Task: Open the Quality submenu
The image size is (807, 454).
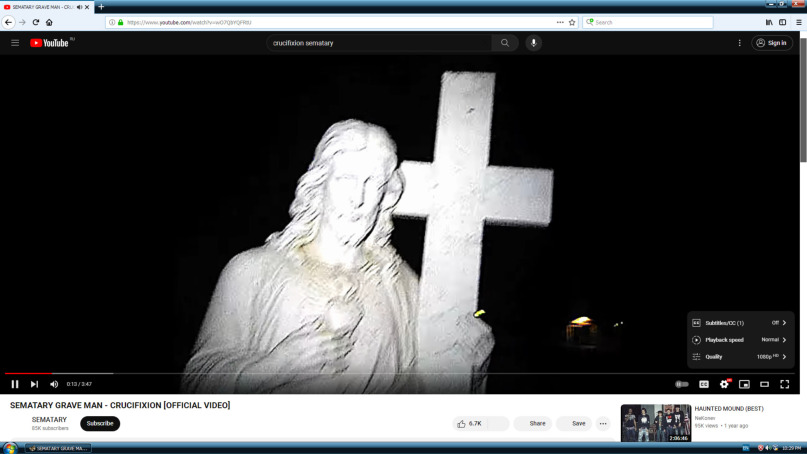Action: (x=740, y=357)
